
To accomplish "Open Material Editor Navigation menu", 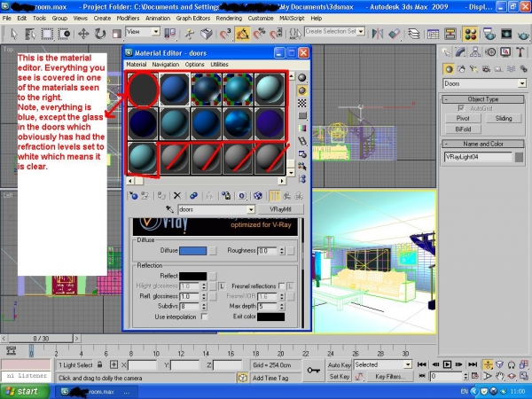I will (x=165, y=64).
